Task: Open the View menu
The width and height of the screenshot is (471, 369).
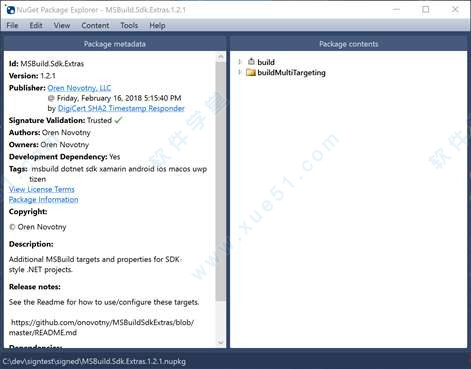Action: tap(62, 25)
